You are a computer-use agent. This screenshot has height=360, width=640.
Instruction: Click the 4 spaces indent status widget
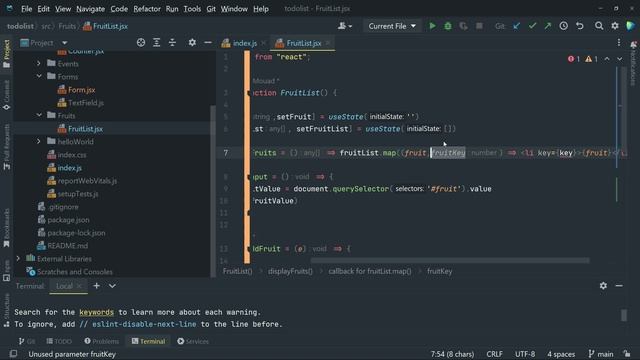(561, 354)
